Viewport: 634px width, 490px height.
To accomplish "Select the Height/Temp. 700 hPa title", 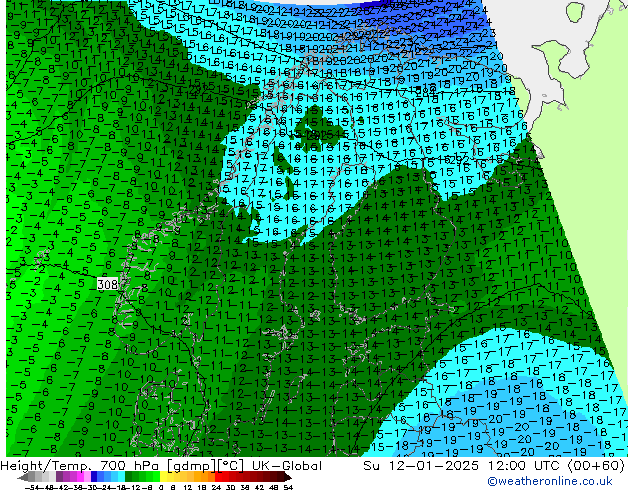I will (80, 466).
